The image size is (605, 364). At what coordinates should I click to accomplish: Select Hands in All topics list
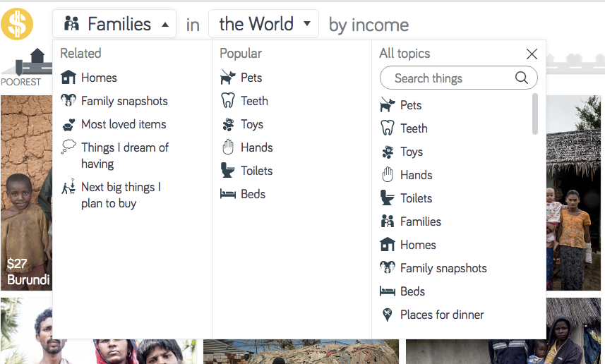tap(416, 175)
